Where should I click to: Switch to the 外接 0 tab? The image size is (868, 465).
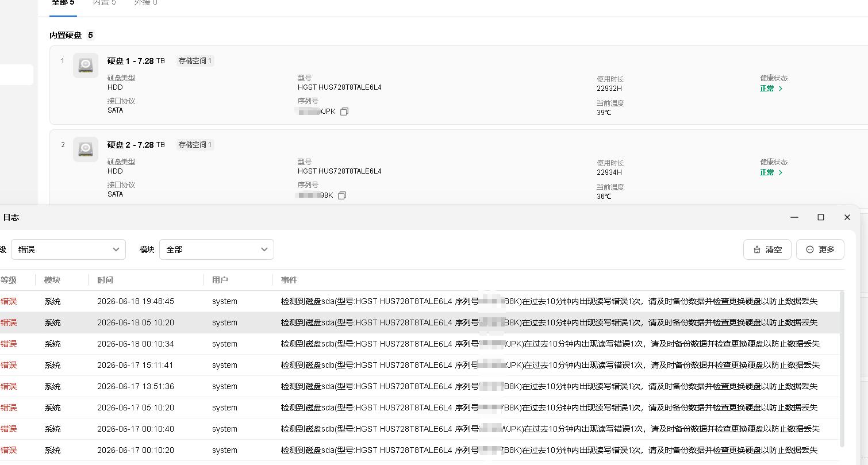pos(145,3)
